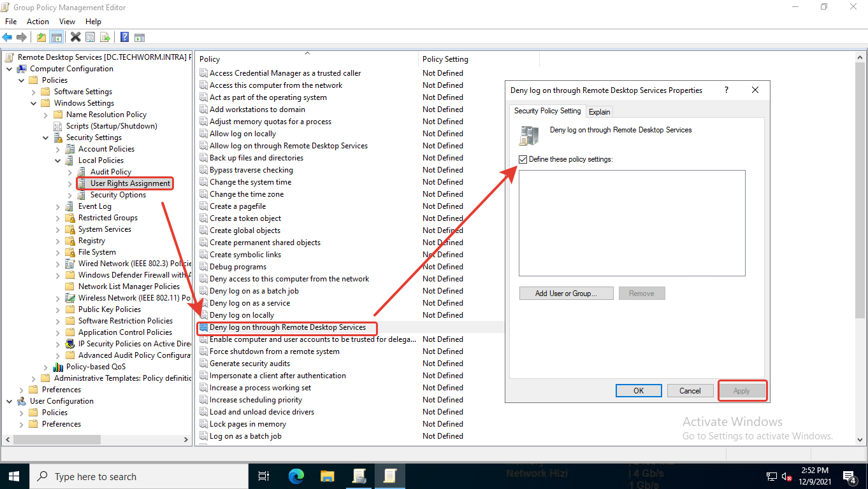Viewport: 868px width, 489px height.
Task: Click the Policy Setting column header
Action: point(445,59)
